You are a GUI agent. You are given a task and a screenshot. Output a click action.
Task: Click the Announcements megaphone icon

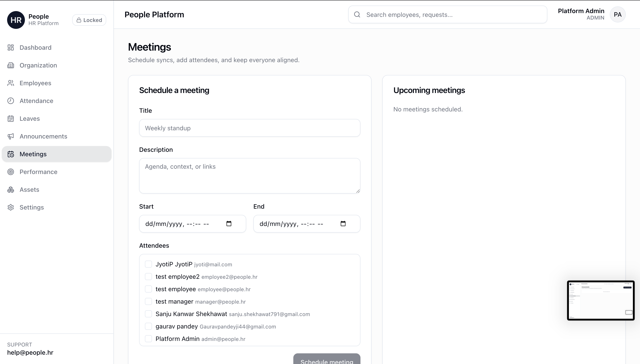(10, 136)
